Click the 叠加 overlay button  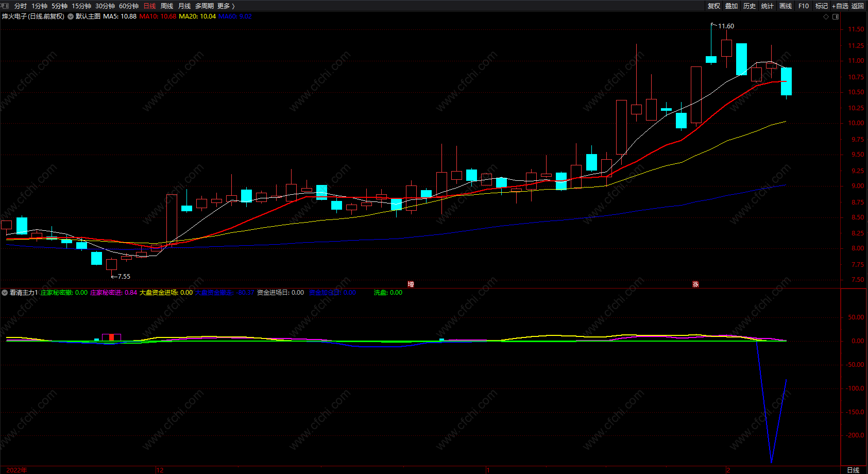point(731,6)
